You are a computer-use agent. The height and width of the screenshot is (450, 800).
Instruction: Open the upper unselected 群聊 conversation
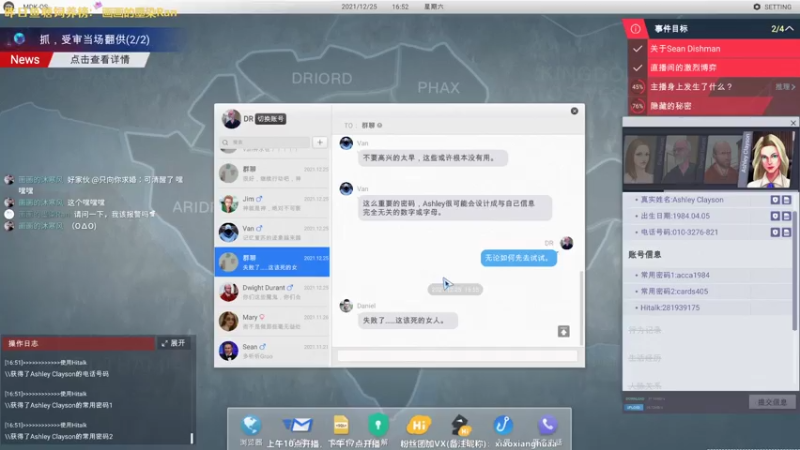(272, 173)
